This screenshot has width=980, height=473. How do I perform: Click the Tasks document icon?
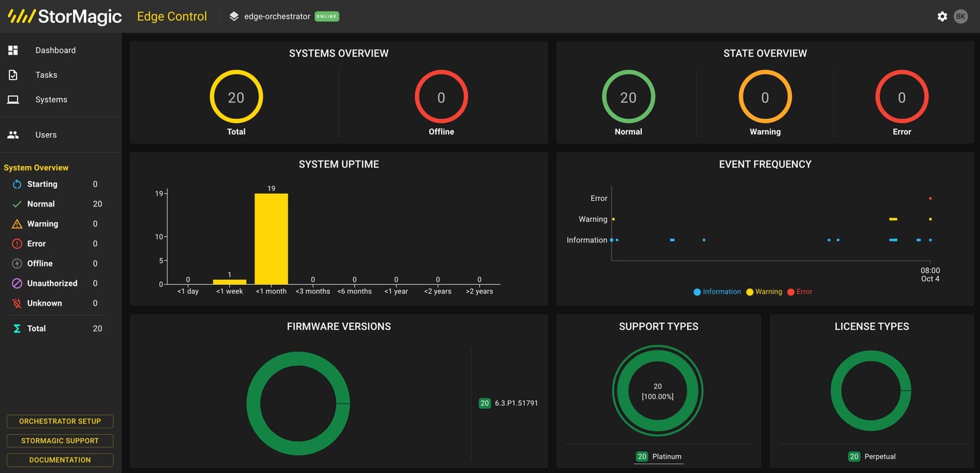(x=13, y=75)
